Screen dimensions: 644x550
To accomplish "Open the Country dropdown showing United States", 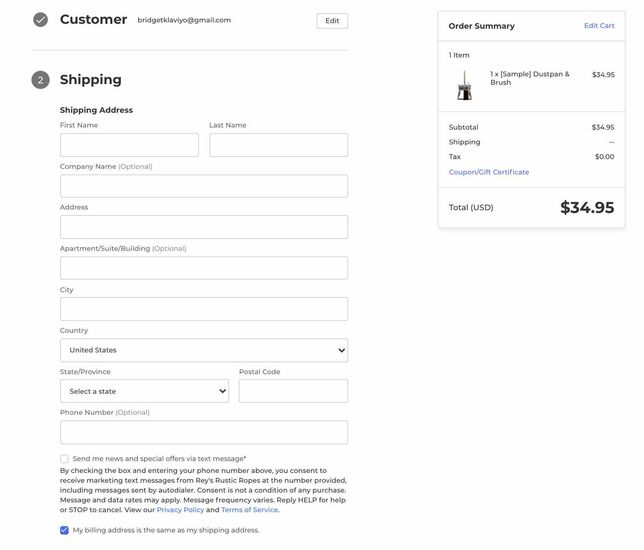I will 204,350.
